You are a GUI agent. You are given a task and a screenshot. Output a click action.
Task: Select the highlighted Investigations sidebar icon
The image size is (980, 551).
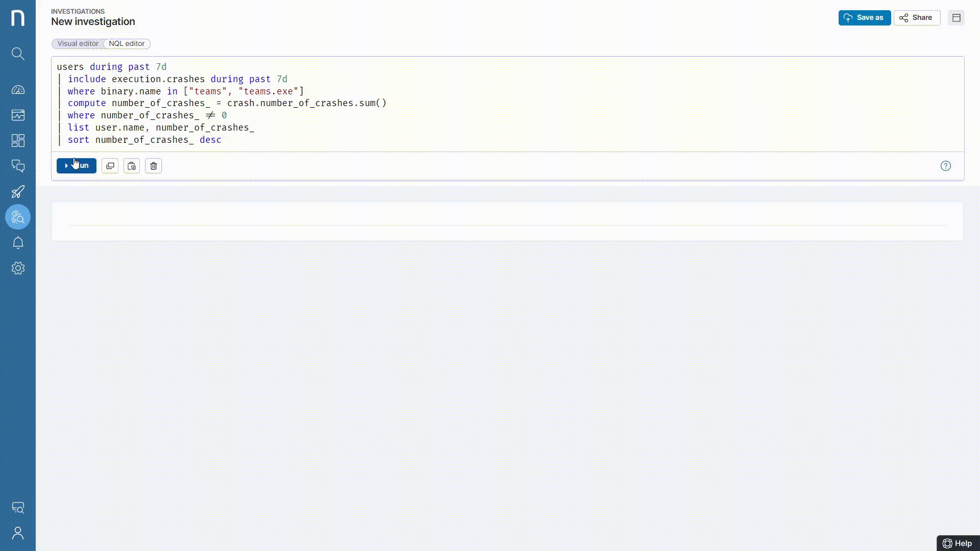(18, 217)
